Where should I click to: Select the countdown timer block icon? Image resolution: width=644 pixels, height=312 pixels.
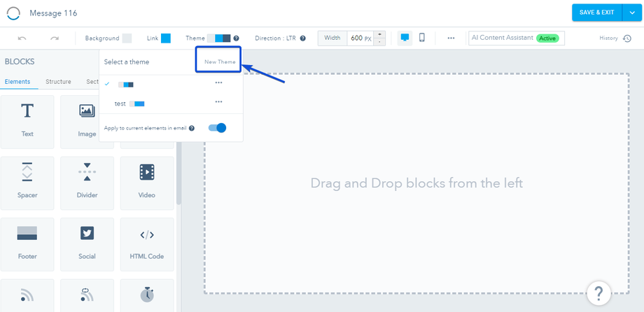tap(146, 296)
